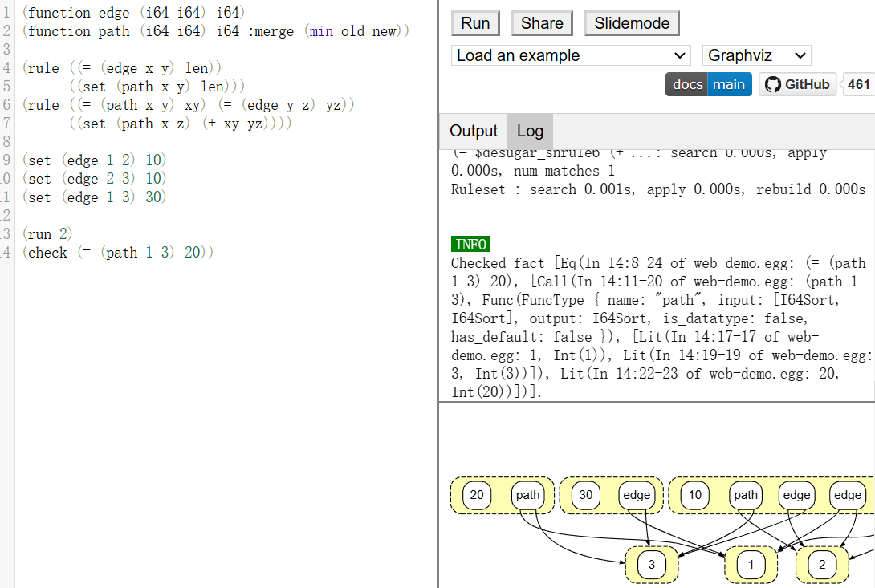
Task: Click the GitHub octocat badge
Action: tap(797, 84)
